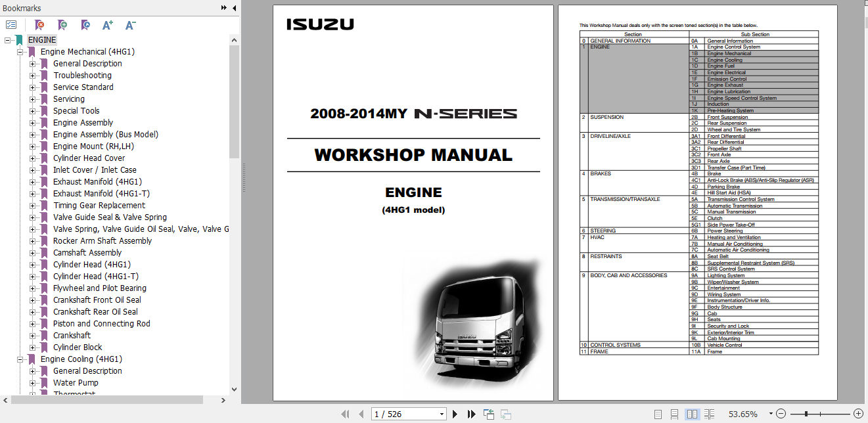Collapse the ENGINE root bookmark

point(8,40)
